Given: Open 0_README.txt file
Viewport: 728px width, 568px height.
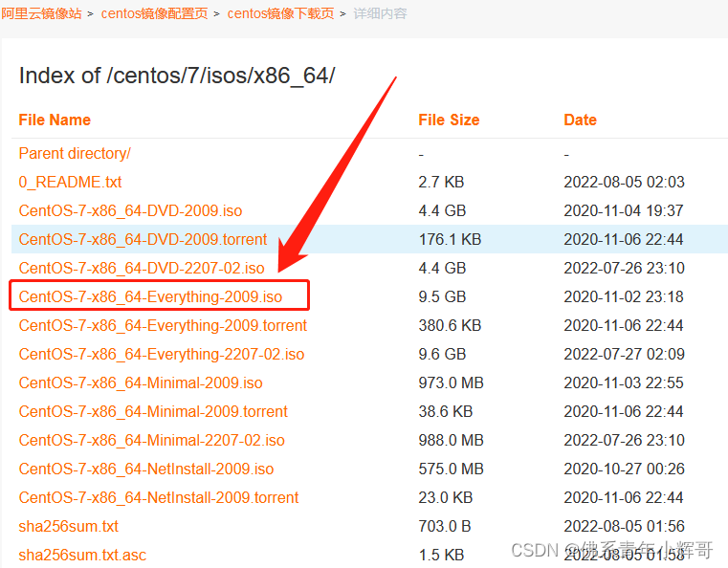Looking at the screenshot, I should point(70,182).
